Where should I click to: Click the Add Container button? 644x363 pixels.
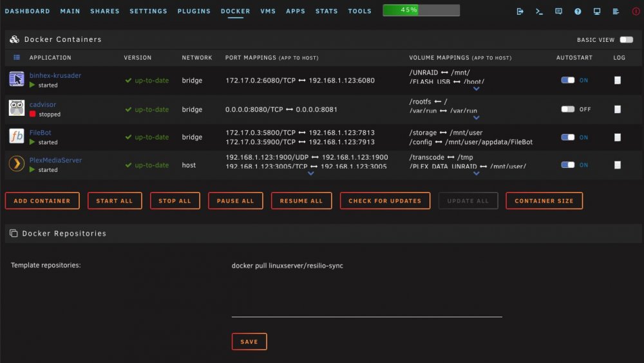pos(43,201)
